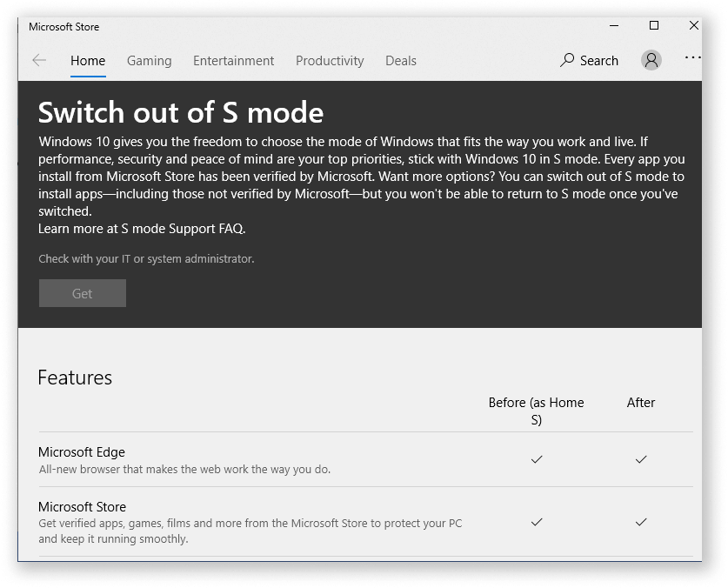Click the 'Microsoft Store' feature name

(82, 507)
